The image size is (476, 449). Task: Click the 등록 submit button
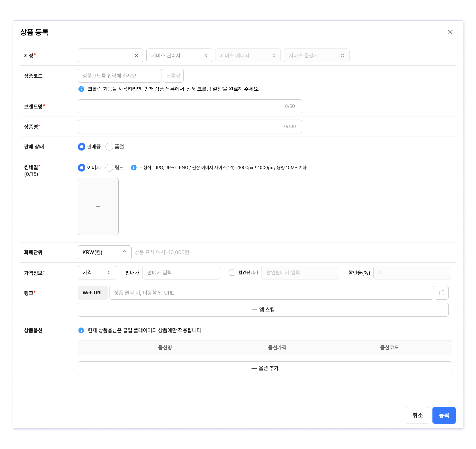tap(444, 415)
